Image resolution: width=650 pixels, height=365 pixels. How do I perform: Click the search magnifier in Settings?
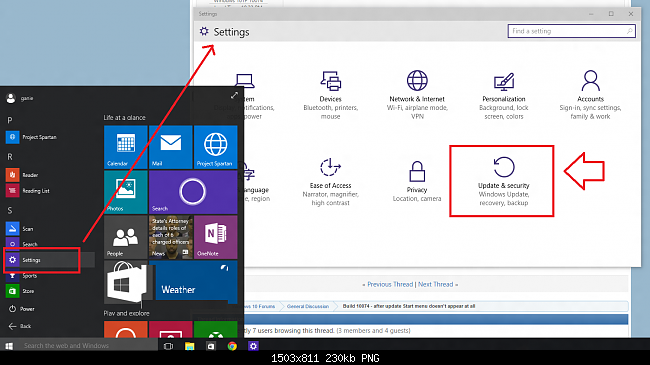coord(629,31)
